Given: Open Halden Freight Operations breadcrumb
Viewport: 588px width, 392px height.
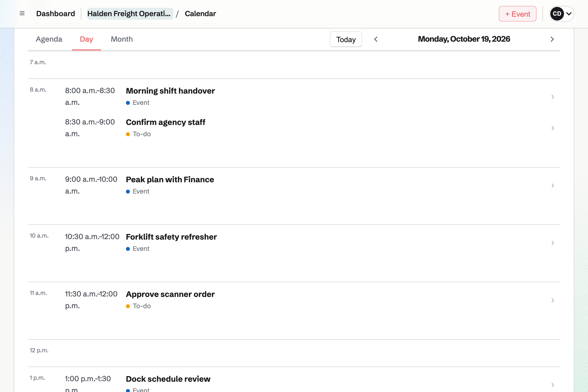Looking at the screenshot, I should pos(130,13).
